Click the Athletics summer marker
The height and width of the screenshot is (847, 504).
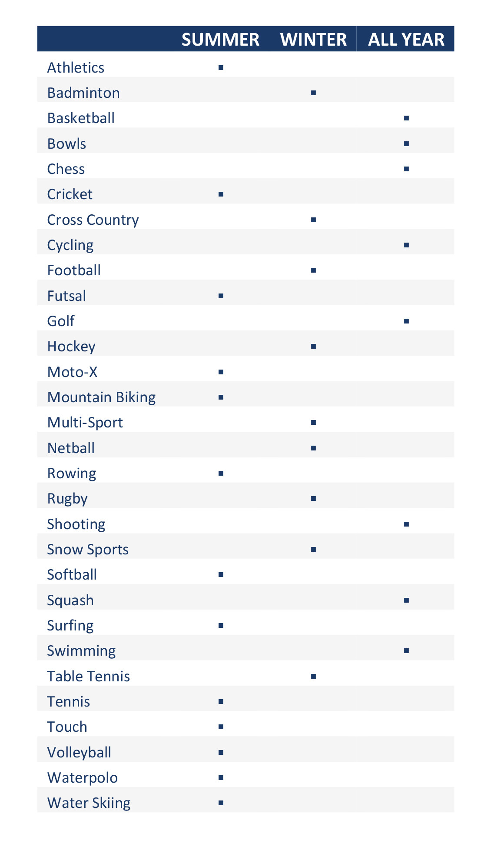tap(221, 67)
